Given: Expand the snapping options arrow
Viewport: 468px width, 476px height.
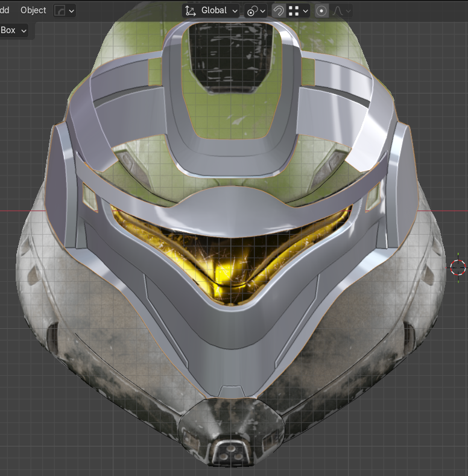Looking at the screenshot, I should (x=306, y=11).
